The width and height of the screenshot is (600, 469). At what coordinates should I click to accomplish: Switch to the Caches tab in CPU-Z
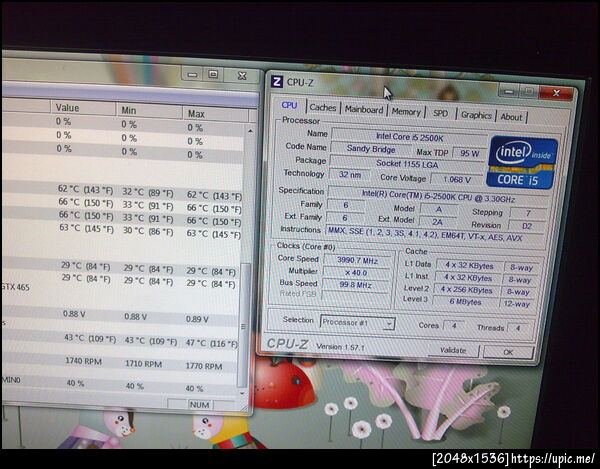tap(323, 107)
